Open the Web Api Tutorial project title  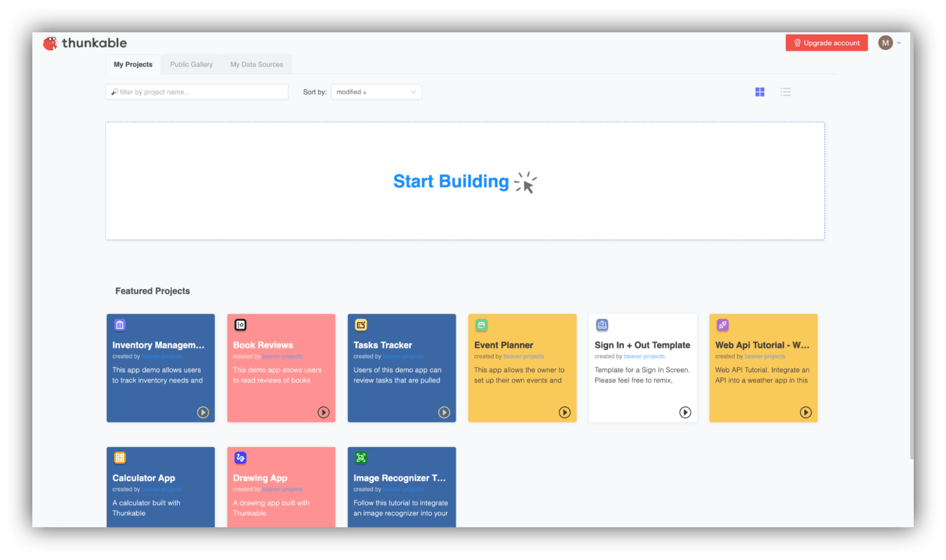click(x=762, y=346)
